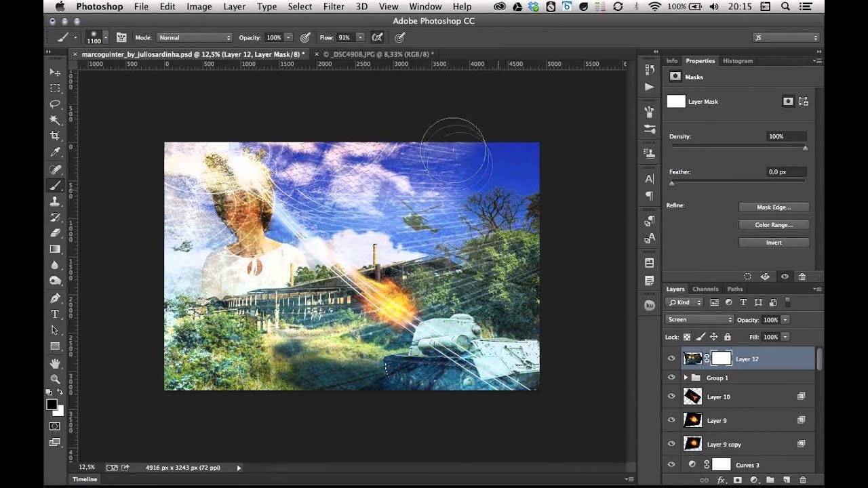
Task: Open the Filter menu
Action: click(x=334, y=7)
